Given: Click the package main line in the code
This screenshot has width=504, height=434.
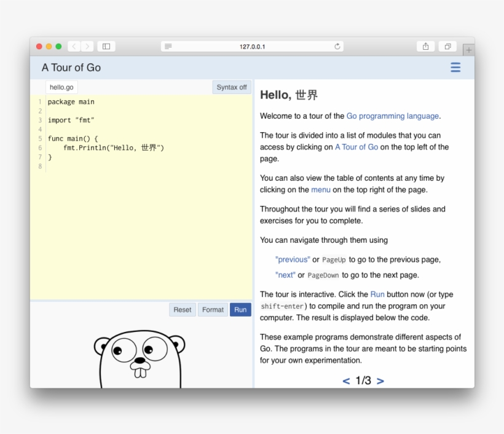Looking at the screenshot, I should point(71,102).
